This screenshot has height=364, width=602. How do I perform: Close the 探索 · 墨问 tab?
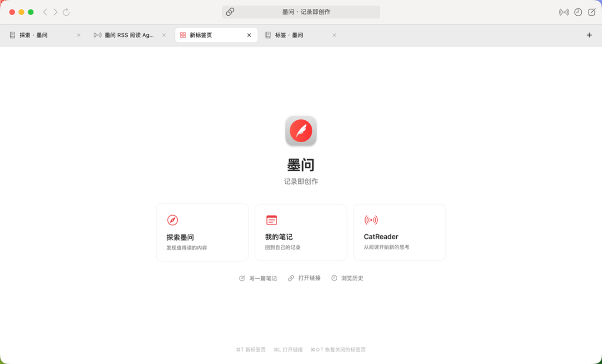(x=79, y=35)
